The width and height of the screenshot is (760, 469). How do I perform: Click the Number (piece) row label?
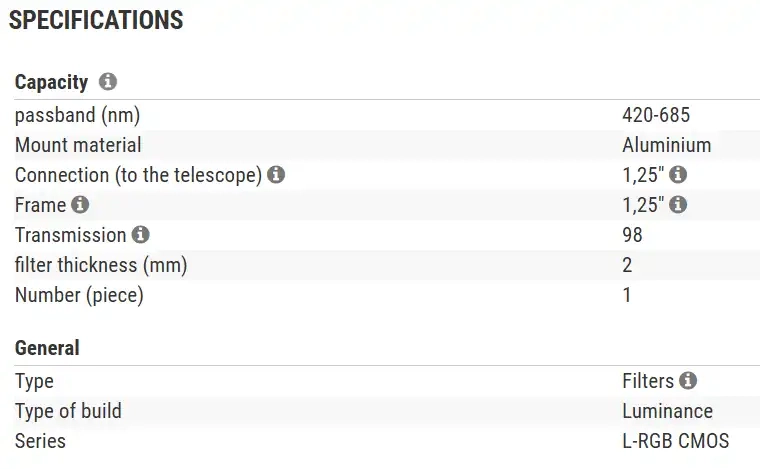click(x=79, y=295)
